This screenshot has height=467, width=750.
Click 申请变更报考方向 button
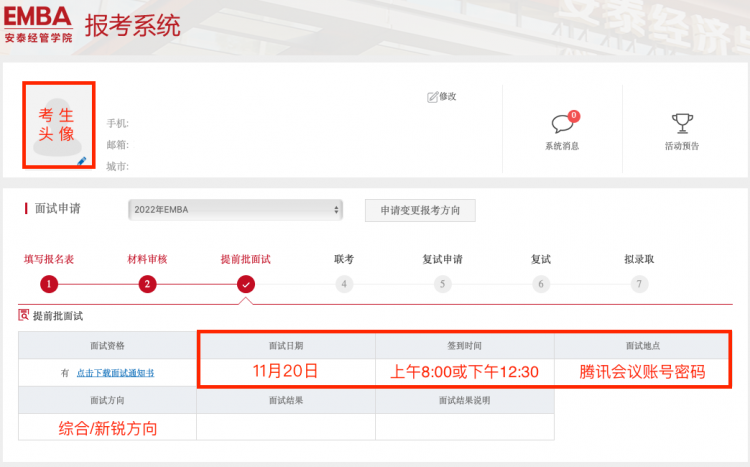pyautogui.click(x=420, y=210)
